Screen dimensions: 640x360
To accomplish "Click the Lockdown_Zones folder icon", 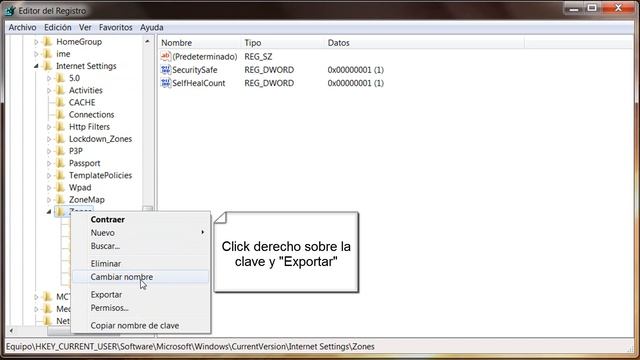I will pyautogui.click(x=60, y=139).
